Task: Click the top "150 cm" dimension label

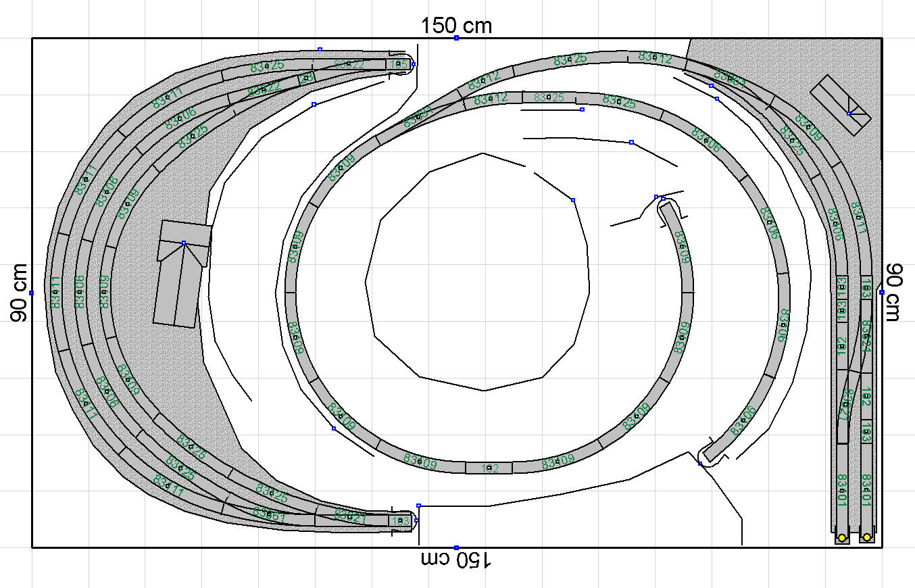Action: [x=456, y=26]
